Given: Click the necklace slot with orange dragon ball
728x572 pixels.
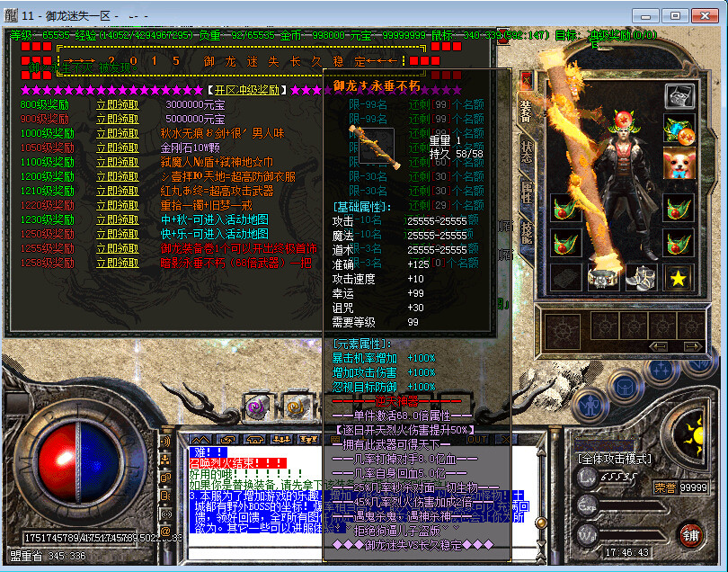Looking at the screenshot, I should 679,130.
